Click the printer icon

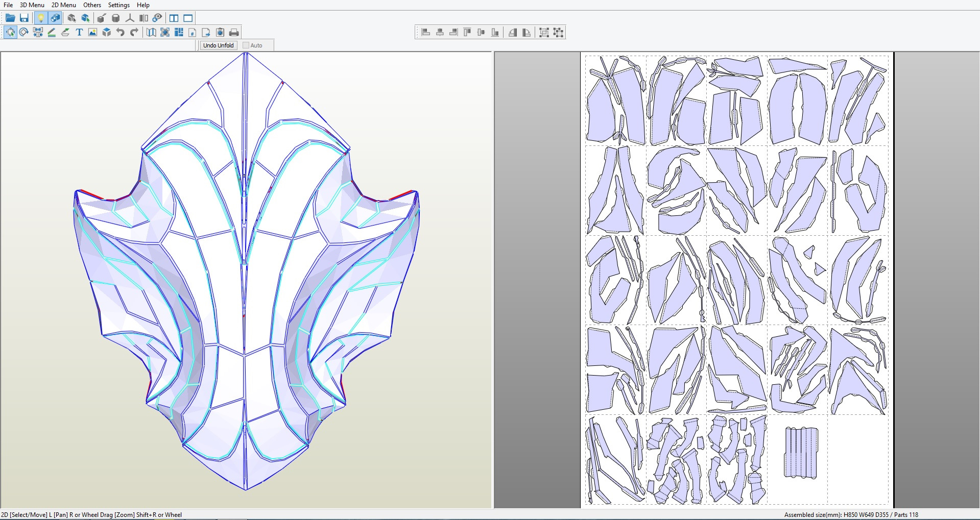(x=234, y=33)
